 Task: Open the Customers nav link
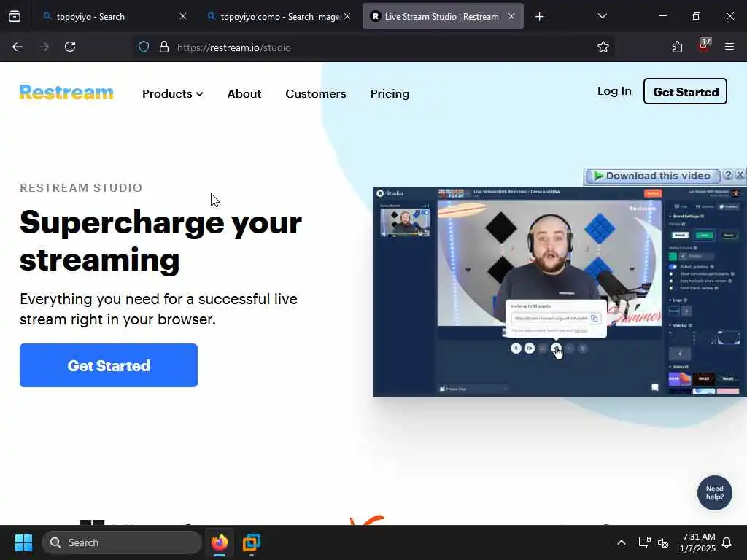pyautogui.click(x=315, y=94)
